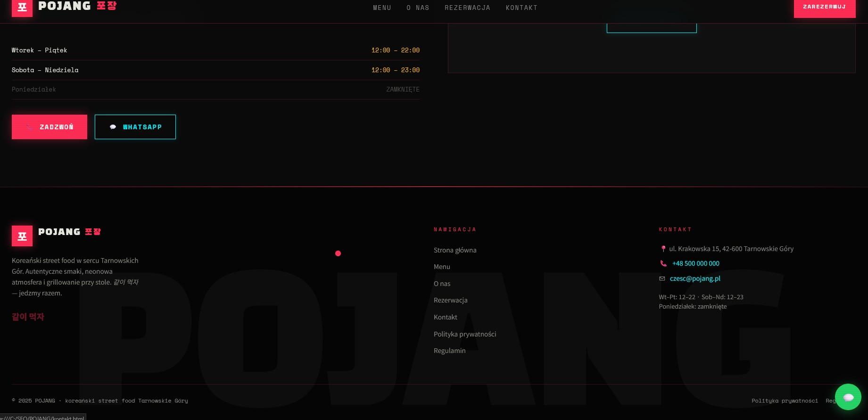Viewport: 868px width, 420px height.
Task: Open Polityka prywatności in footer navigation list
Action: [465, 334]
